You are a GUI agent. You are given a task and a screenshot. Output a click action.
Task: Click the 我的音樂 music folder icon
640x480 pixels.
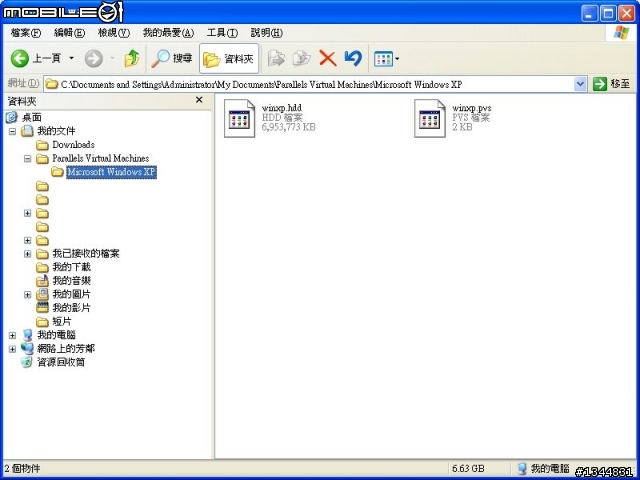42,281
